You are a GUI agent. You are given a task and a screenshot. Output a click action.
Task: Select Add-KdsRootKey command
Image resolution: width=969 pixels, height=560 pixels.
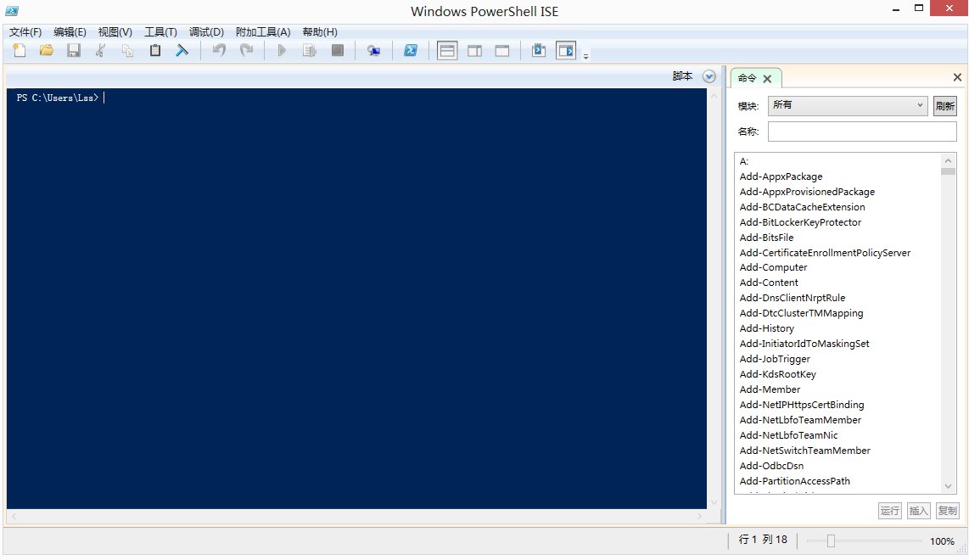coord(777,374)
